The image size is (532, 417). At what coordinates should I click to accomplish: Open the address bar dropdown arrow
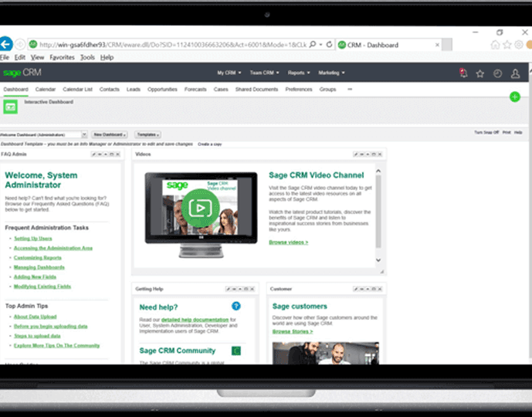(x=320, y=45)
